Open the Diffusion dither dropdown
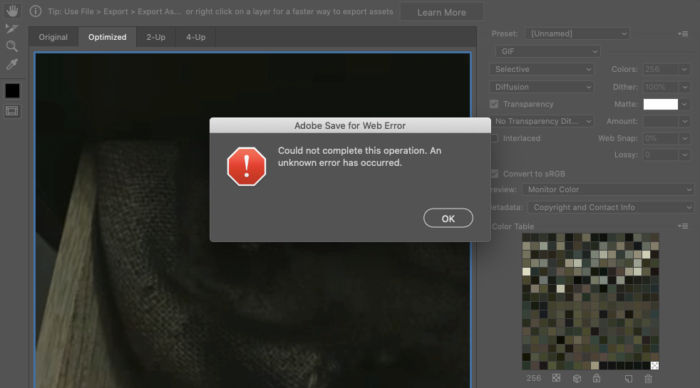 (x=542, y=87)
